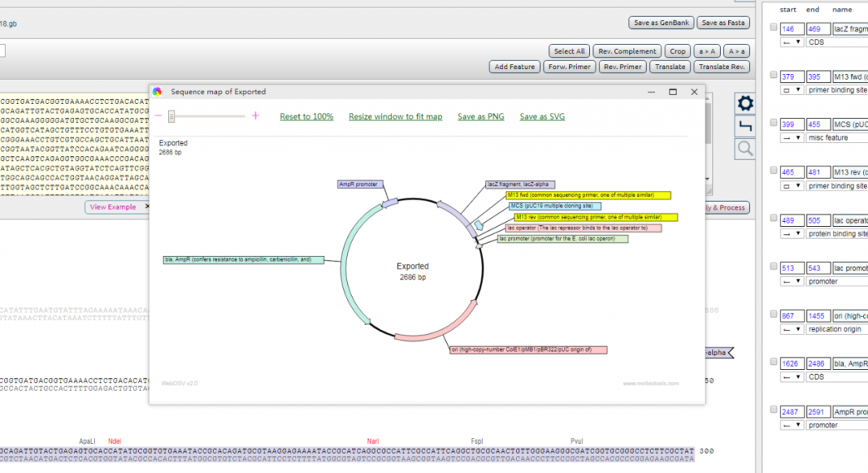The width and height of the screenshot is (868, 473).
Task: Click Save as PNG link
Action: (481, 117)
